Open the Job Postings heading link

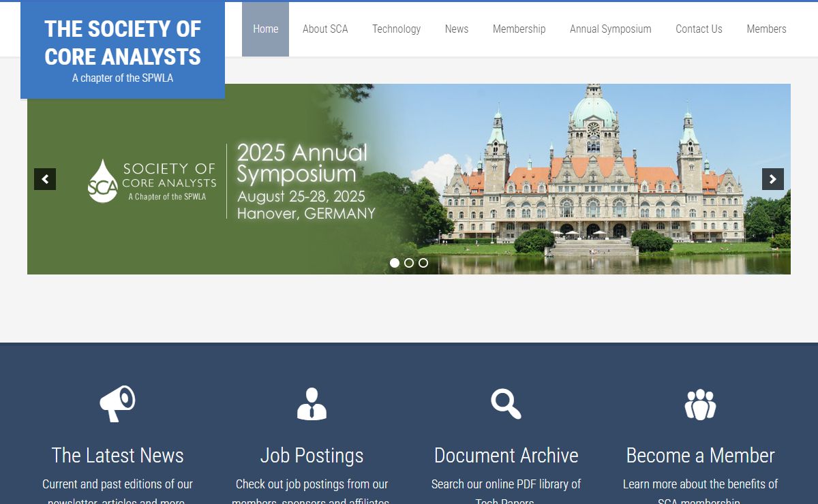pos(312,455)
